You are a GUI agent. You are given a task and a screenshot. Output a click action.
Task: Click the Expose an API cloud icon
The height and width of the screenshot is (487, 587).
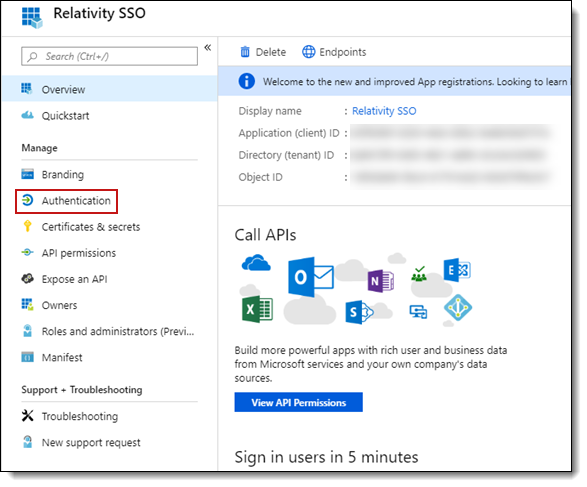coord(27,278)
